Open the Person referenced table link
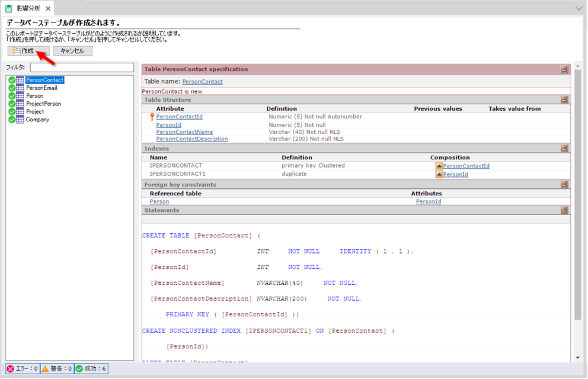Viewport: 588px width, 379px height. 159,201
